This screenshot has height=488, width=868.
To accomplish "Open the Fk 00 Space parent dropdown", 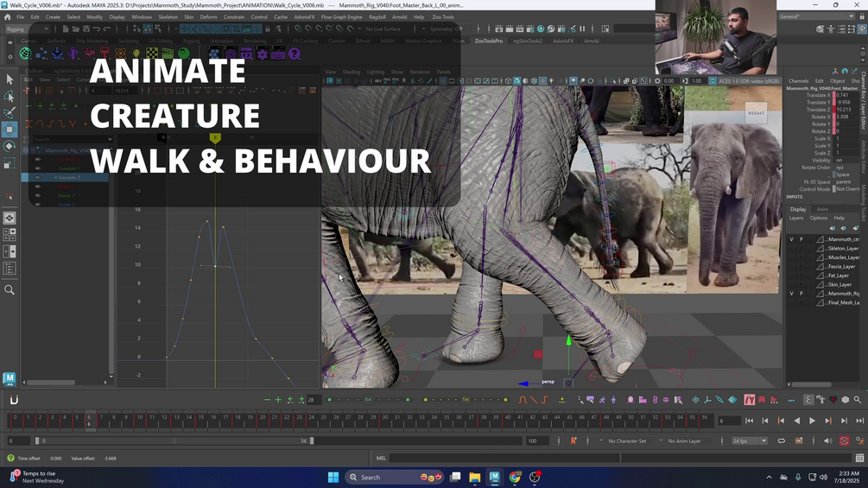I will [849, 181].
